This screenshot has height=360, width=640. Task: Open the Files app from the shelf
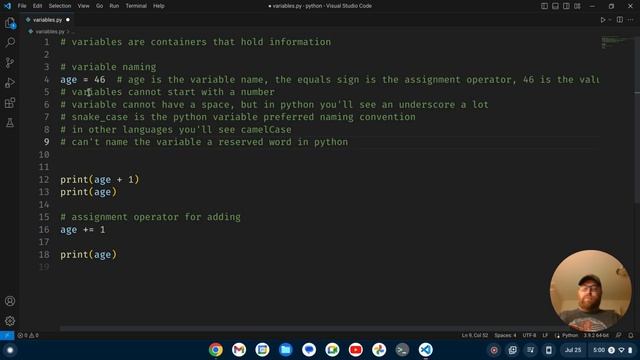(x=286, y=350)
